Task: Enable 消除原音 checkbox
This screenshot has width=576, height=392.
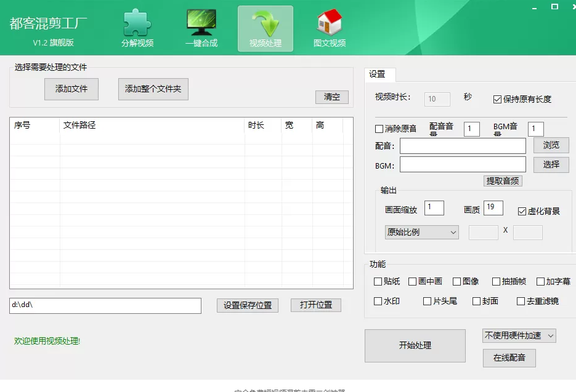Action: pyautogui.click(x=379, y=129)
